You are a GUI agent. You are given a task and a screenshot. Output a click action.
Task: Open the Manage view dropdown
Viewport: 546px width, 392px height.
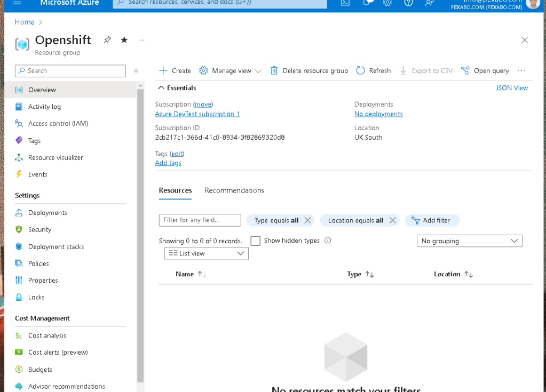[x=230, y=70]
